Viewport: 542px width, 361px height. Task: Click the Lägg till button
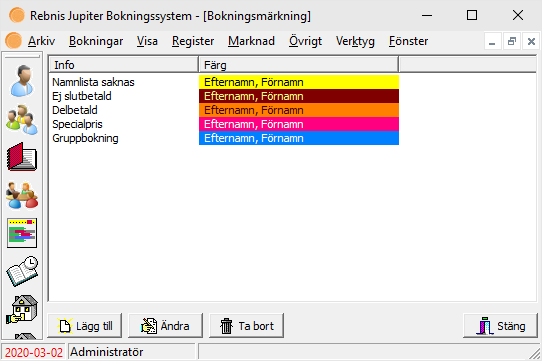click(x=85, y=326)
